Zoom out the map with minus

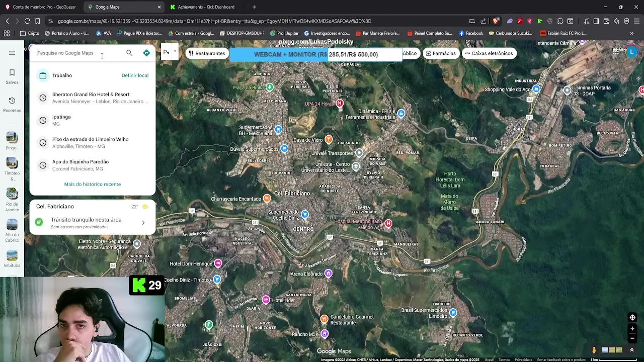point(632,338)
